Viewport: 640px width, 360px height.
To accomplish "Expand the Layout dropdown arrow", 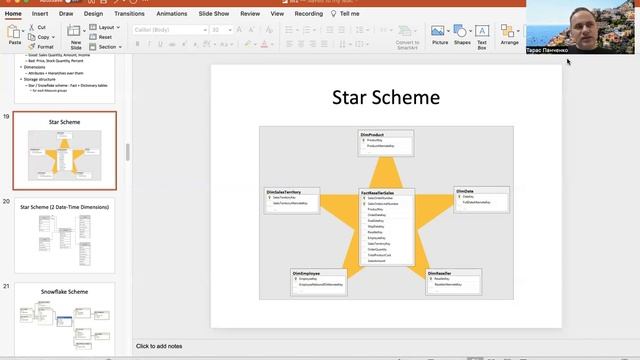I will (118, 27).
